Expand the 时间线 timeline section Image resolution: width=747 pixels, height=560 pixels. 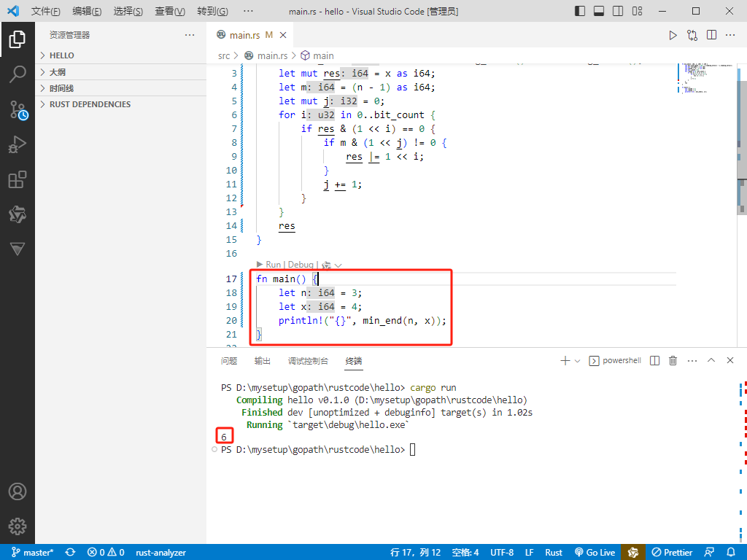click(x=123, y=88)
